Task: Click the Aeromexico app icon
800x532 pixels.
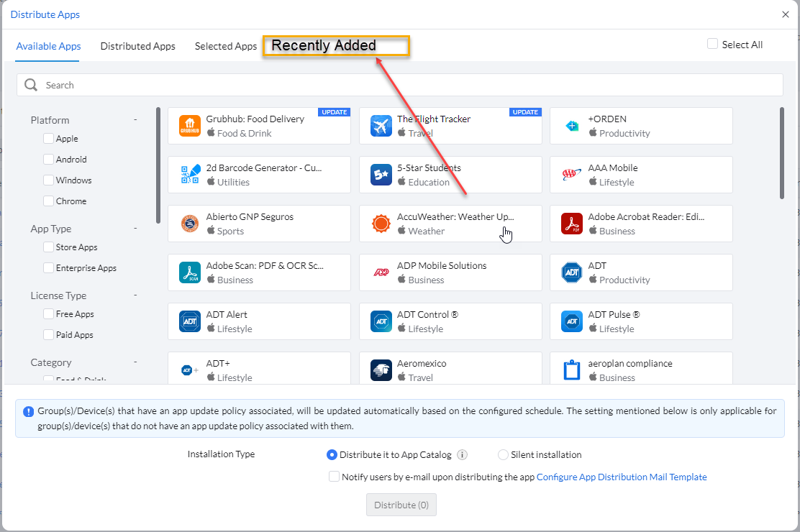Action: (x=381, y=370)
